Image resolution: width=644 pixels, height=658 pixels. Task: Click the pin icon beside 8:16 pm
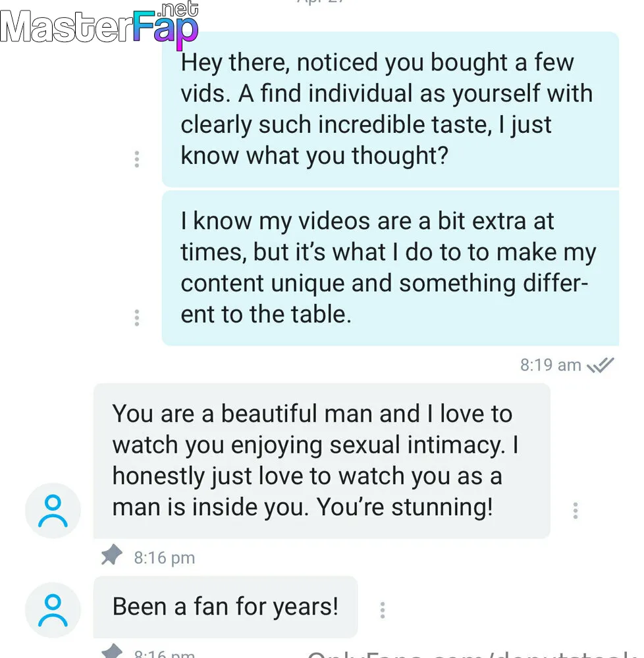point(112,555)
